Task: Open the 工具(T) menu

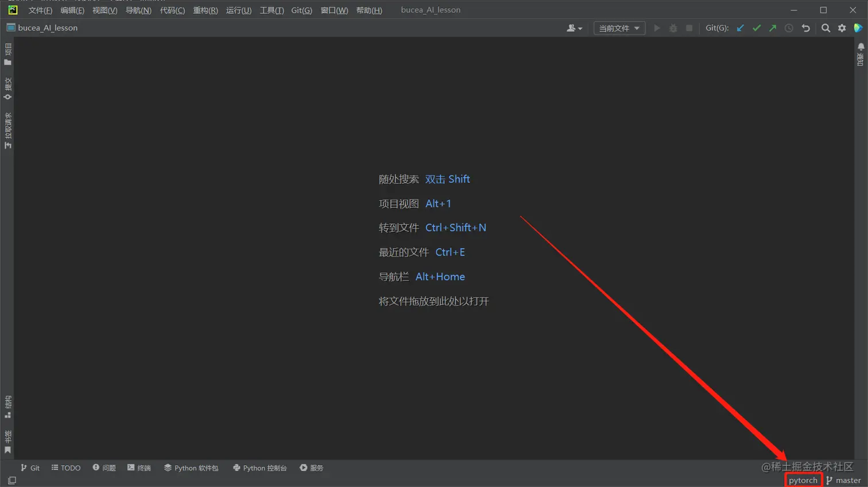Action: point(272,10)
